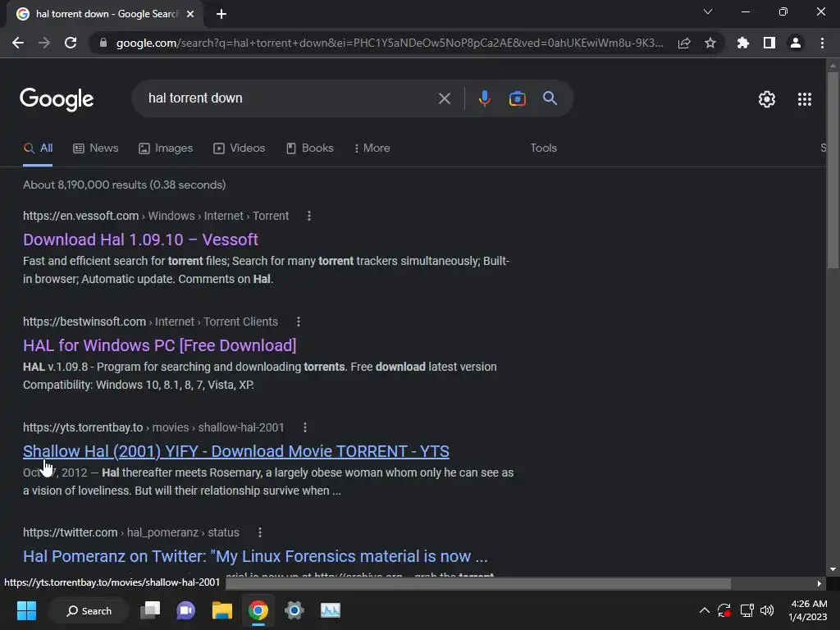Select the All results tab
The image size is (840, 630).
click(x=38, y=148)
